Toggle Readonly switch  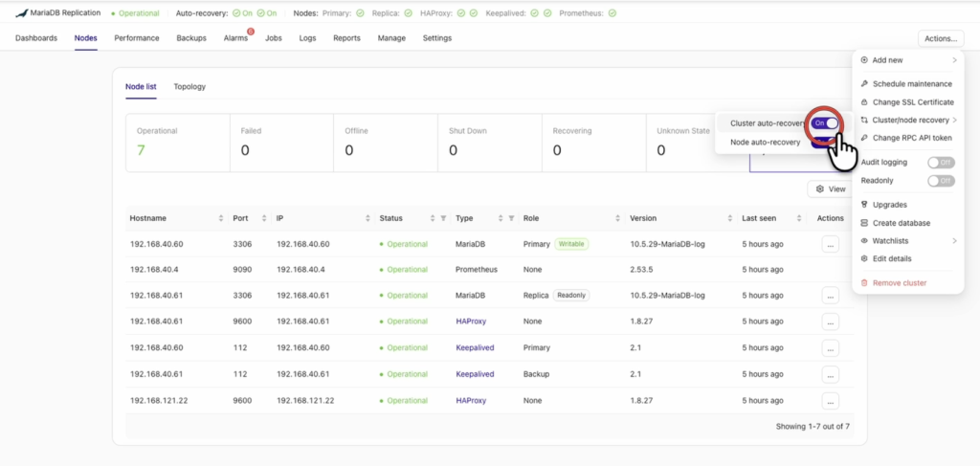coord(942,181)
